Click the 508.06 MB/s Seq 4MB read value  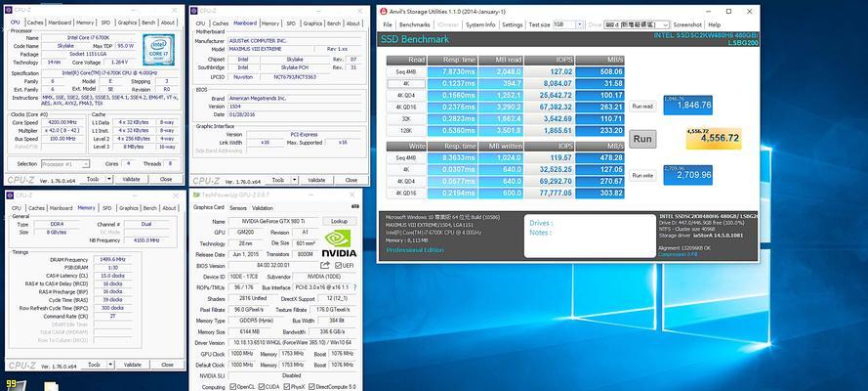point(599,71)
